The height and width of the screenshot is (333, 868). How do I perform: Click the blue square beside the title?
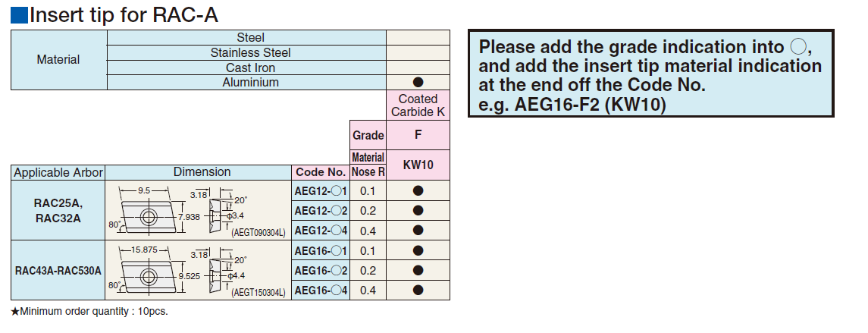pyautogui.click(x=19, y=14)
